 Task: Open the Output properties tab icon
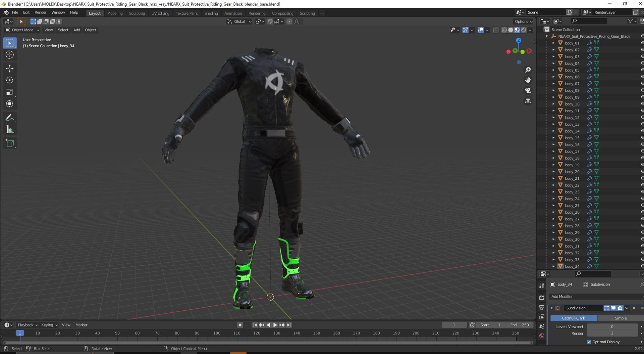tap(542, 307)
